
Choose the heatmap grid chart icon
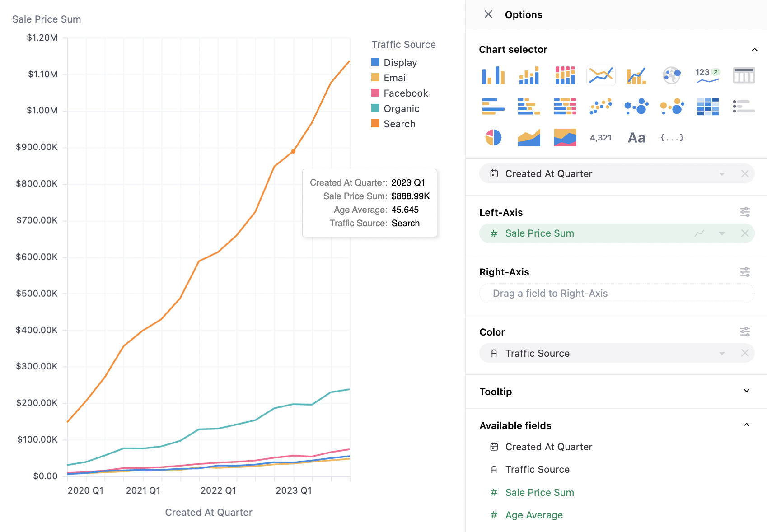point(707,107)
